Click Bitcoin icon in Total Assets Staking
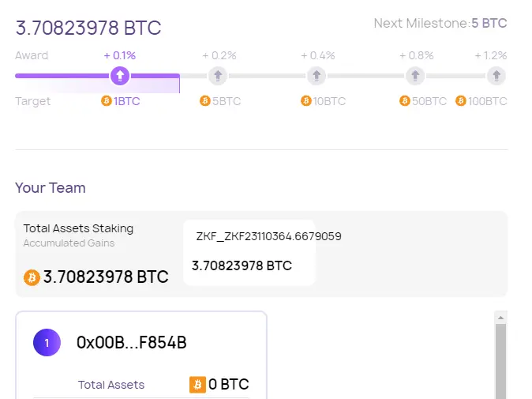This screenshot has height=399, width=532. 32,277
